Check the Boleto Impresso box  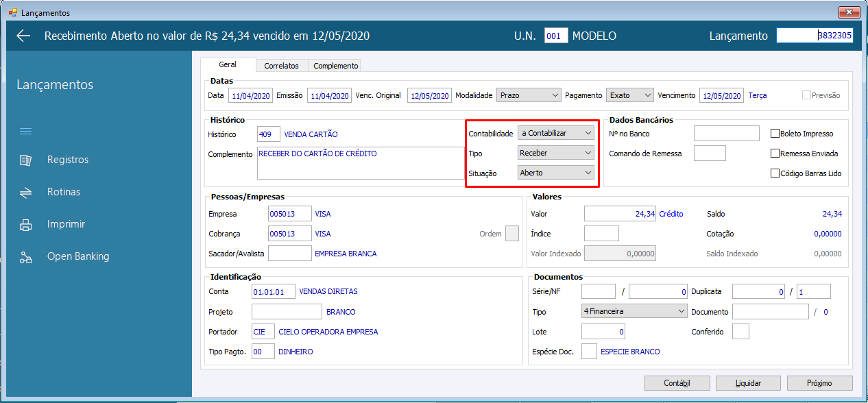[775, 134]
